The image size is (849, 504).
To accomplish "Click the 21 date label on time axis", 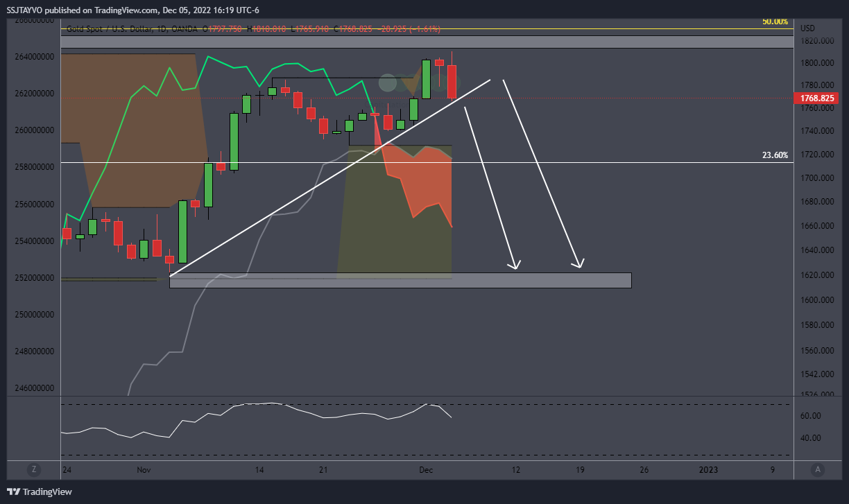I will [324, 470].
